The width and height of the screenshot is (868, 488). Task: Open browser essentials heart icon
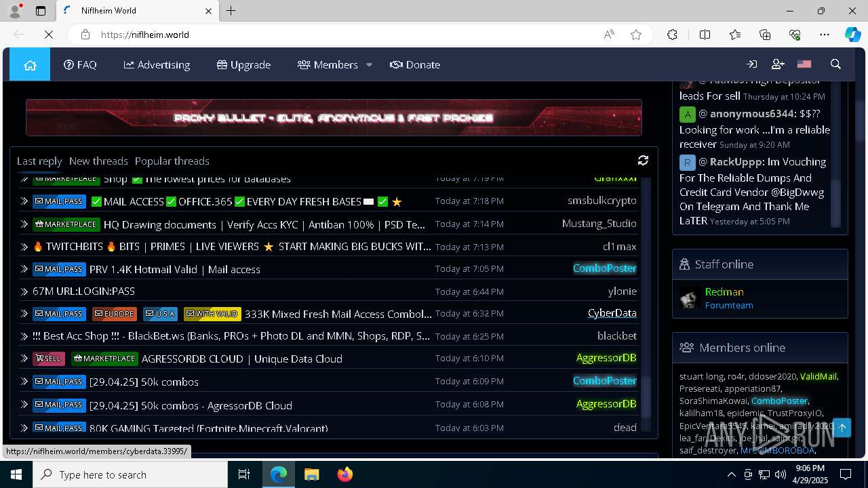click(795, 35)
